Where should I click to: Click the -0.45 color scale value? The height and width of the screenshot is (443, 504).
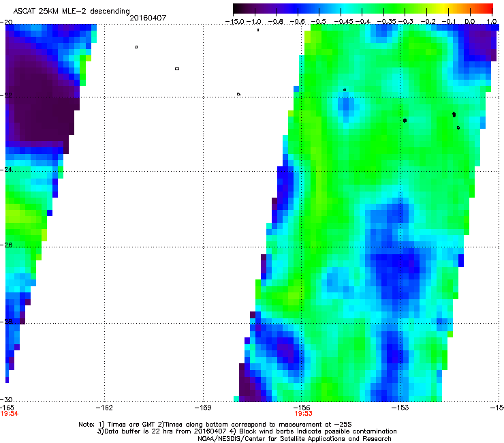[x=344, y=22]
